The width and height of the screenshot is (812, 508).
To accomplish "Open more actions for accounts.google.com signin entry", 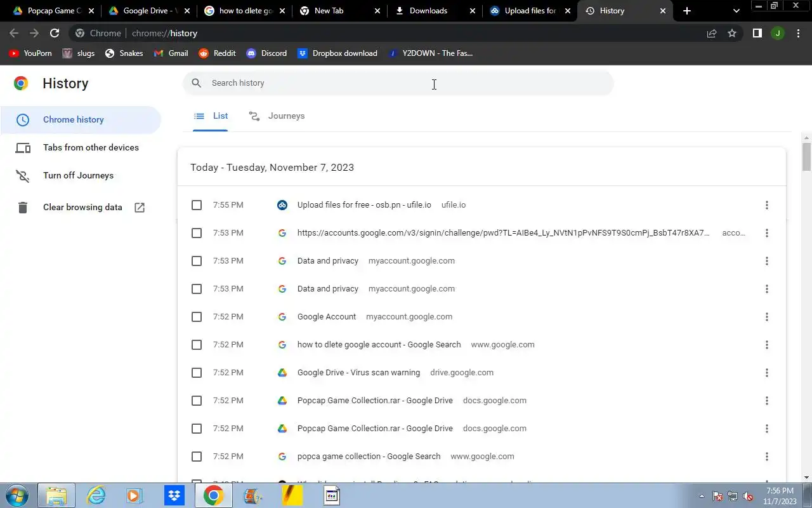I will (x=766, y=233).
